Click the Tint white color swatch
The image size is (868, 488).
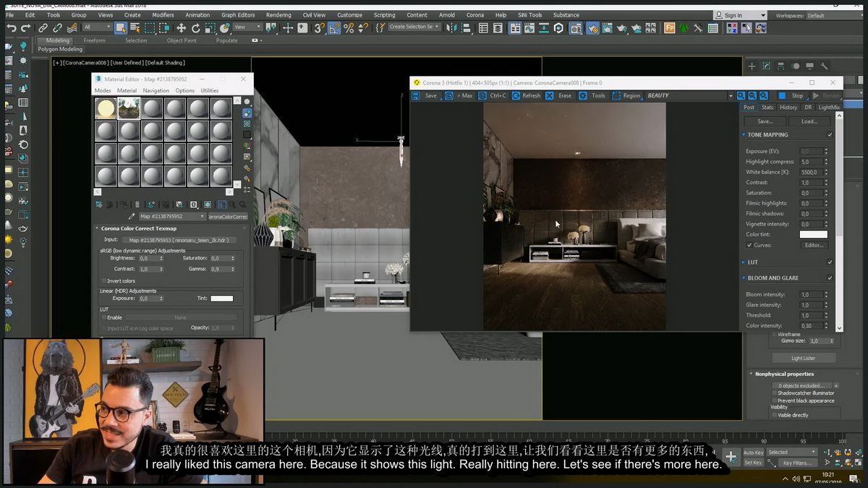pyautogui.click(x=221, y=298)
